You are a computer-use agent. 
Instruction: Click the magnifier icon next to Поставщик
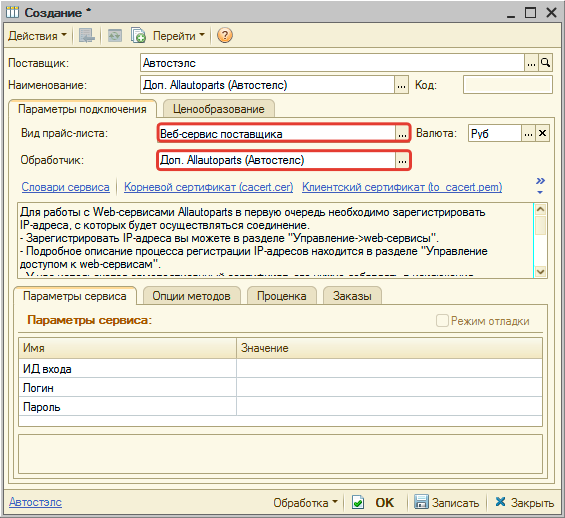[x=546, y=63]
